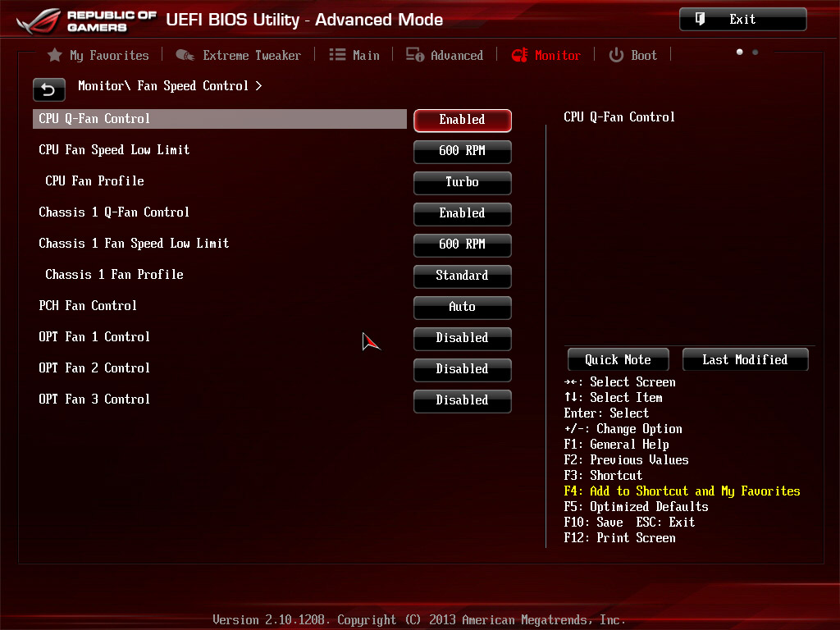Image resolution: width=840 pixels, height=630 pixels.
Task: Click first page indicator dot
Action: [740, 52]
